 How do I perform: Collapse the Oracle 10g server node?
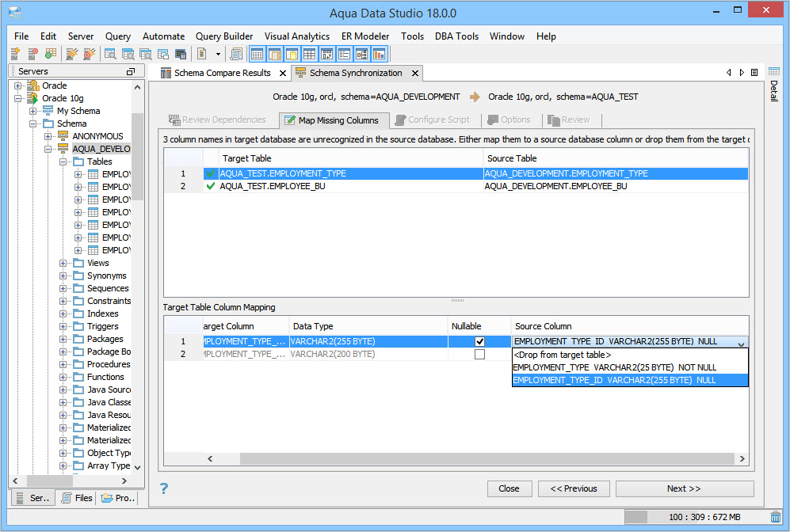point(18,98)
